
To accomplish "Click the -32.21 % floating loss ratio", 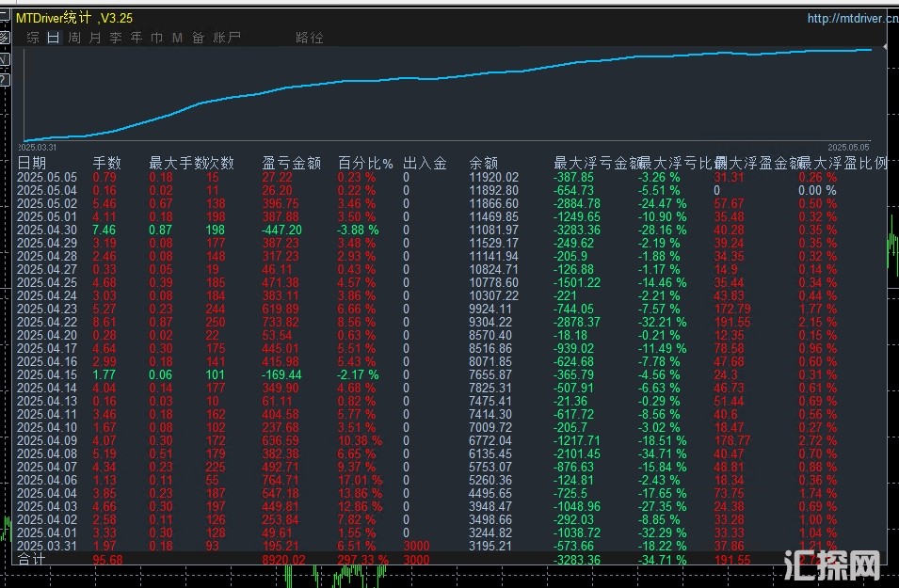I will coord(662,322).
